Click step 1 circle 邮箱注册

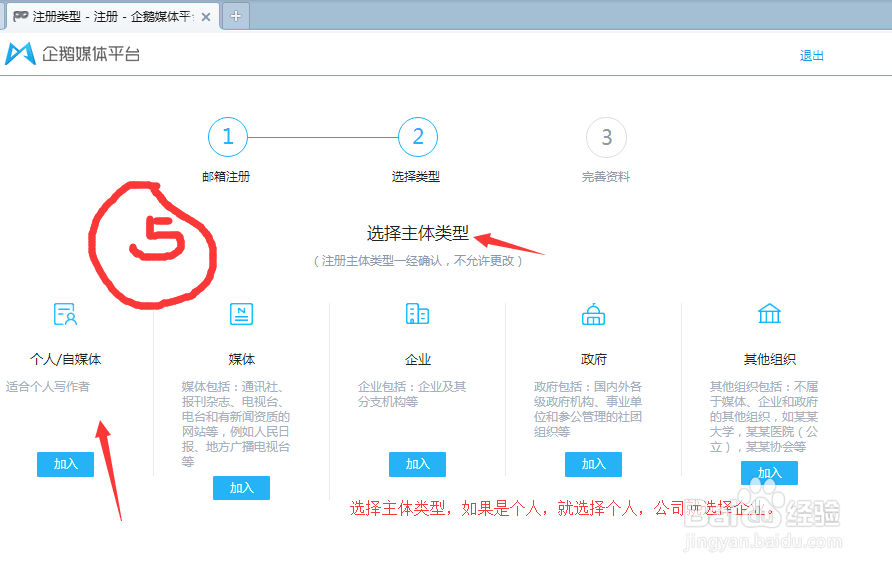[x=228, y=137]
